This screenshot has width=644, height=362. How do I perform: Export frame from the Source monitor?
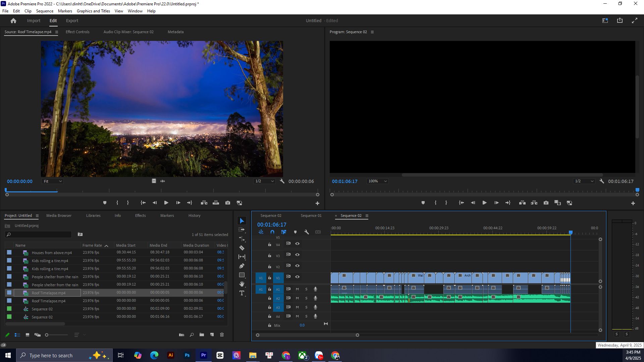(x=228, y=203)
